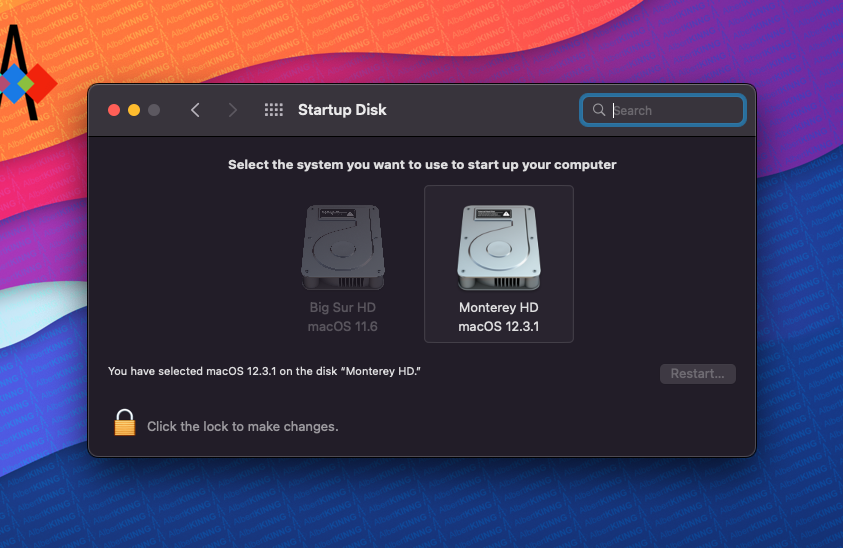The width and height of the screenshot is (843, 548).
Task: Click the magnifying glass in search field
Action: [598, 110]
